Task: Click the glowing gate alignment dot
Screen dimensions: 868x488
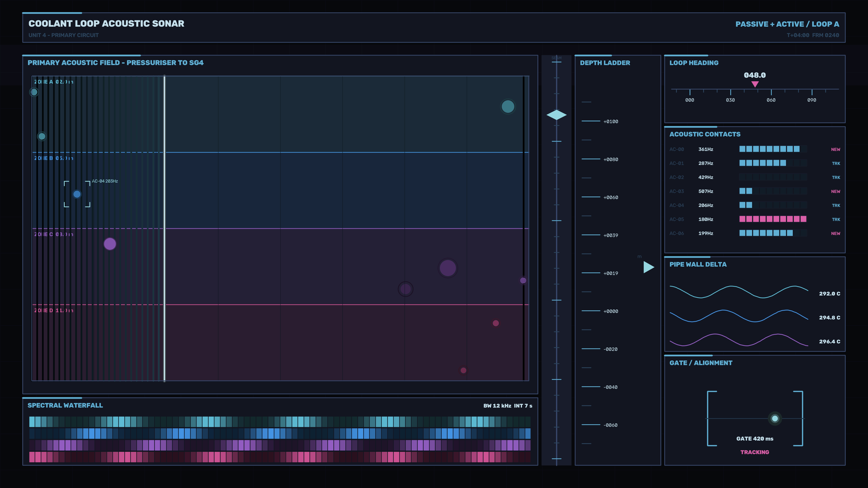Action: pyautogui.click(x=775, y=418)
